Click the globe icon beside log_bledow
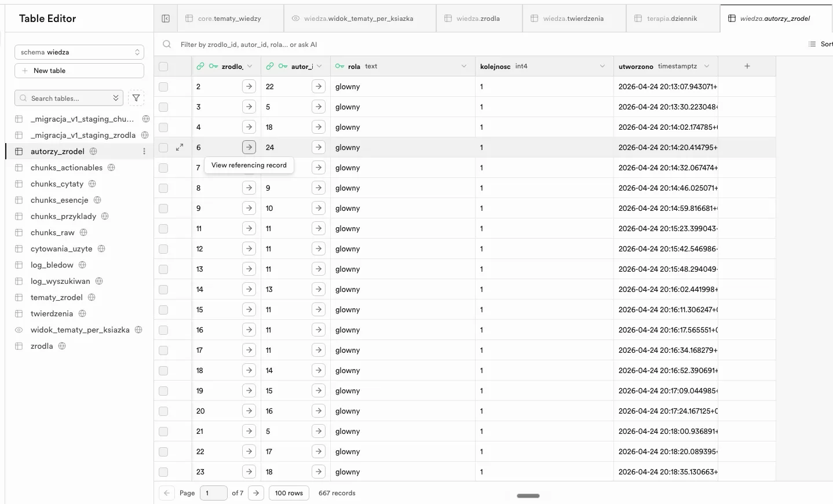This screenshot has height=504, width=833. click(x=82, y=265)
